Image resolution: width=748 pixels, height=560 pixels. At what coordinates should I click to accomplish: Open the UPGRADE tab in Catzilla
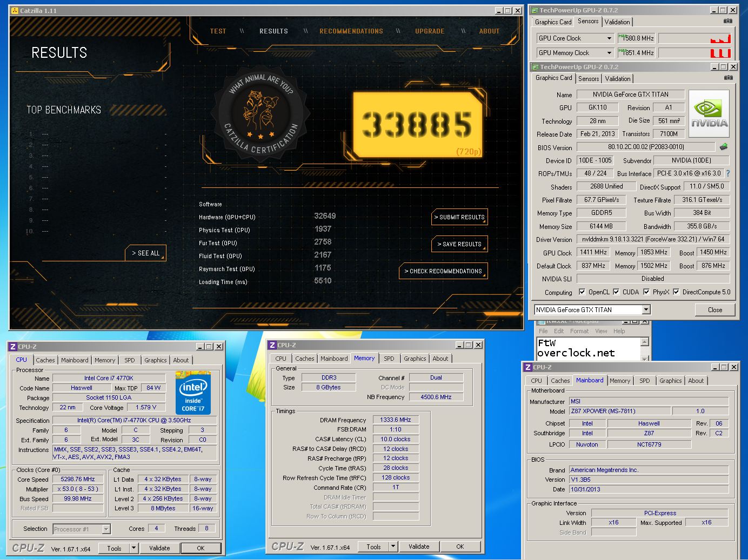pyautogui.click(x=430, y=31)
